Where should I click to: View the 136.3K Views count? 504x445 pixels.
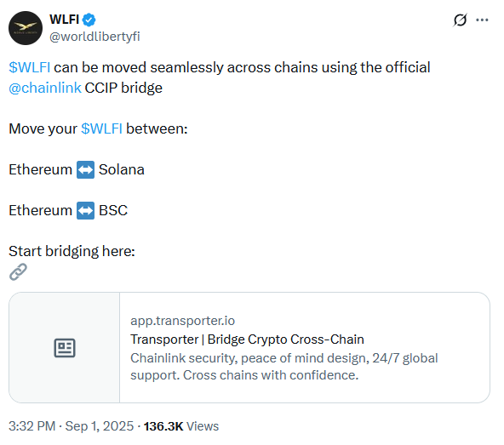click(181, 426)
